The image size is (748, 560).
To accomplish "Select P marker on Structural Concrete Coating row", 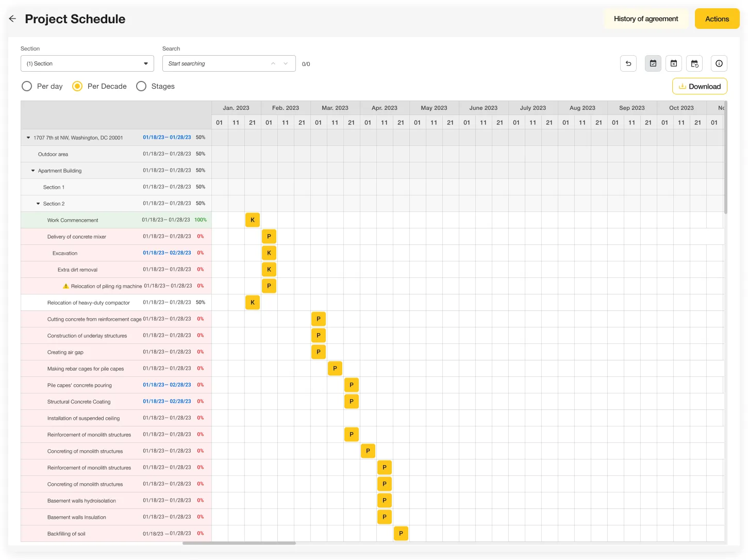I will pyautogui.click(x=352, y=401).
